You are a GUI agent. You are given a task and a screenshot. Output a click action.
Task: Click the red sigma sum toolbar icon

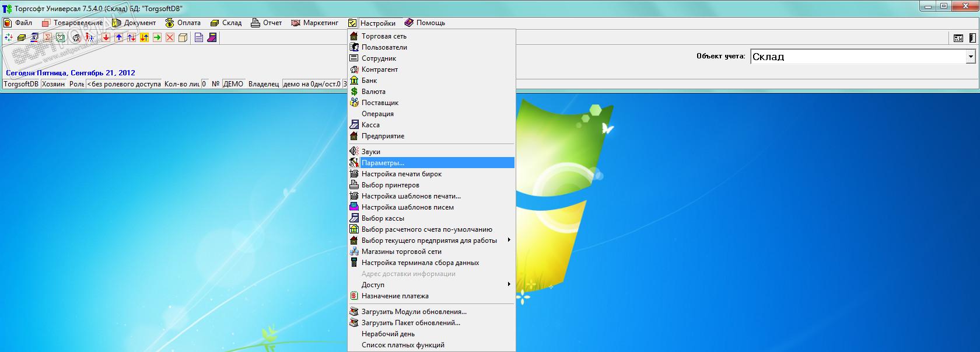tap(47, 37)
